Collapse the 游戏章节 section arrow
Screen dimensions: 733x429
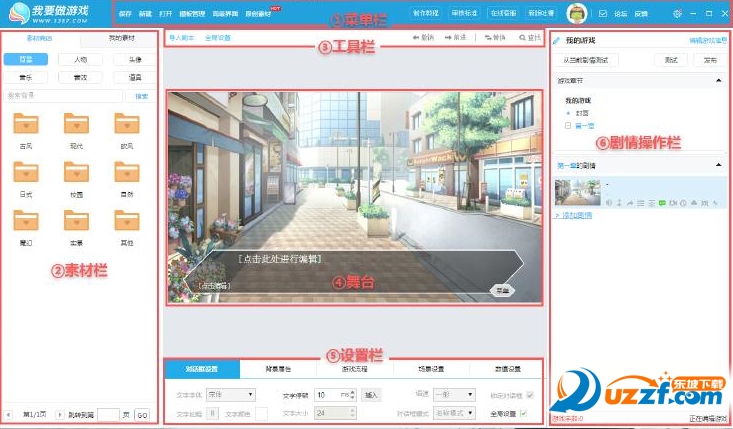(x=719, y=81)
